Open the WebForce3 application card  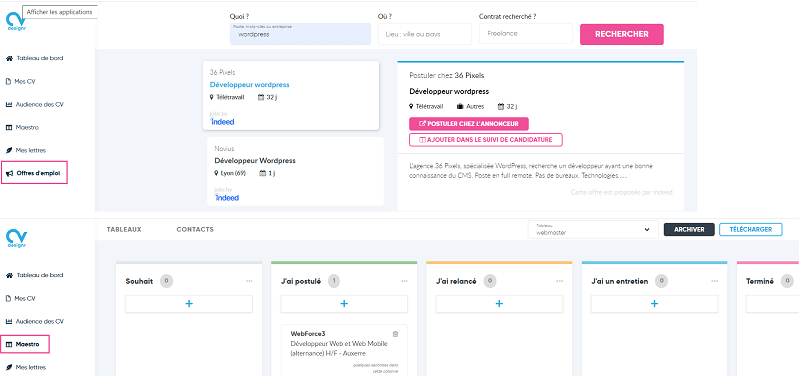click(344, 350)
